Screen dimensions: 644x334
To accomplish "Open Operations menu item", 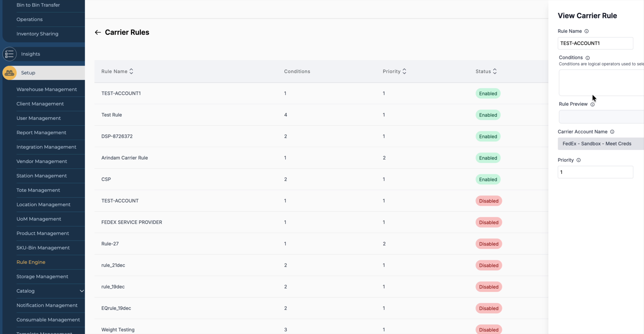I will point(29,19).
